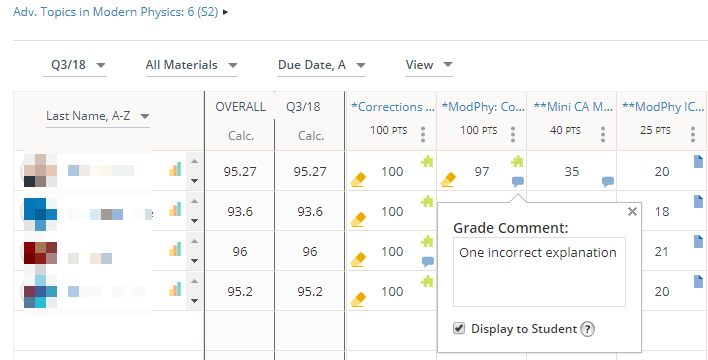
Task: Uncheck Display to Student checkbox
Action: coord(459,328)
